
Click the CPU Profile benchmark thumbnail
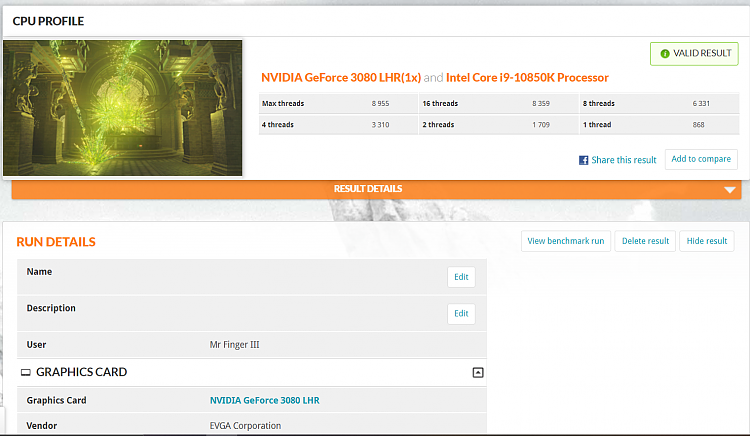point(122,108)
